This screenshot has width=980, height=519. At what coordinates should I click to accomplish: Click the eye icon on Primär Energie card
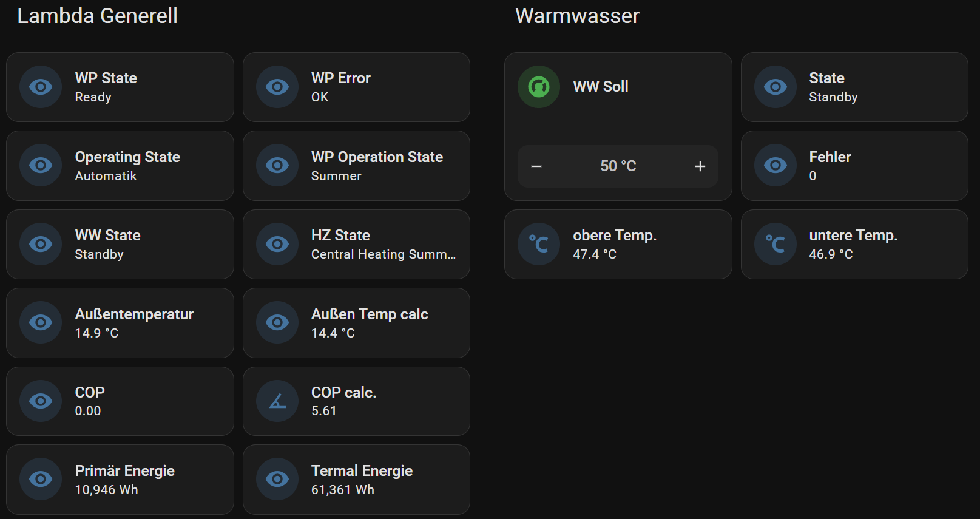tap(40, 479)
